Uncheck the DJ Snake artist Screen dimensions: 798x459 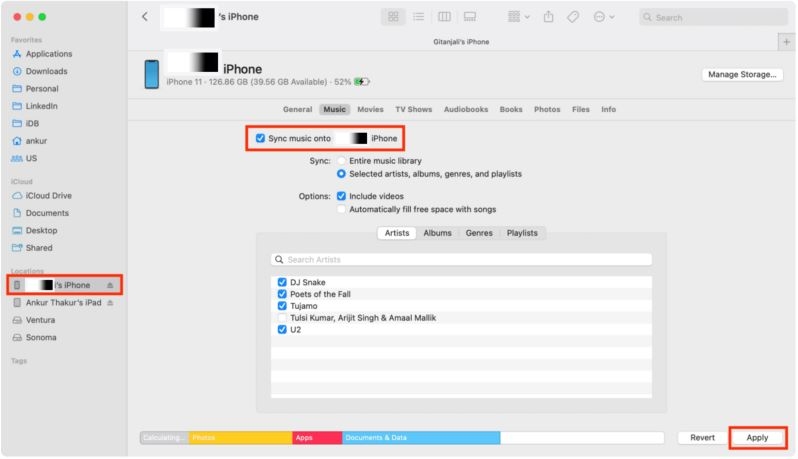point(282,282)
